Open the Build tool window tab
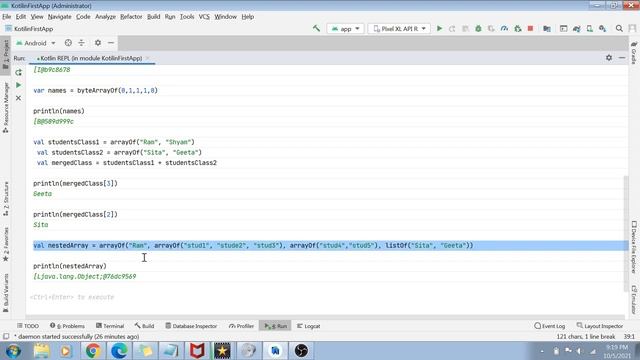Viewport: 640px width, 360px height. point(144,326)
